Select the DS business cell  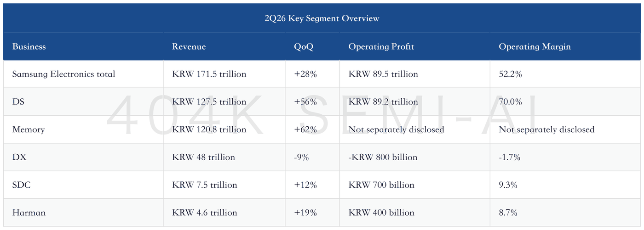coord(18,102)
